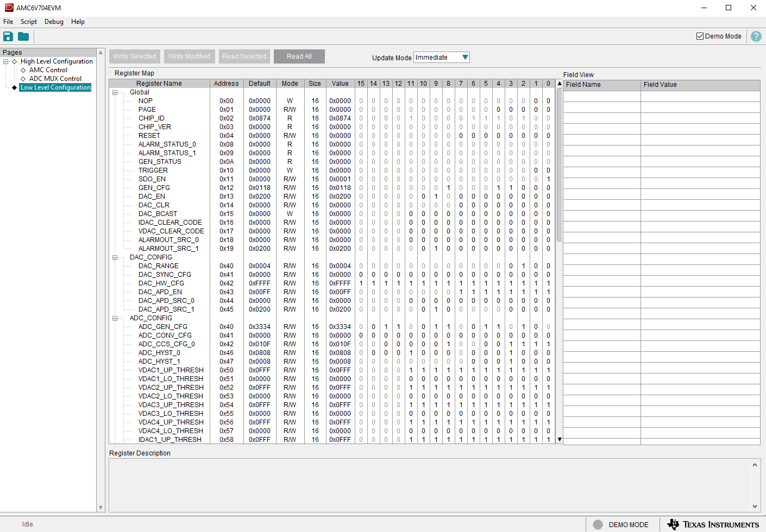Toggle the Demo Mode checkbox
The height and width of the screenshot is (532, 766).
[x=700, y=36]
